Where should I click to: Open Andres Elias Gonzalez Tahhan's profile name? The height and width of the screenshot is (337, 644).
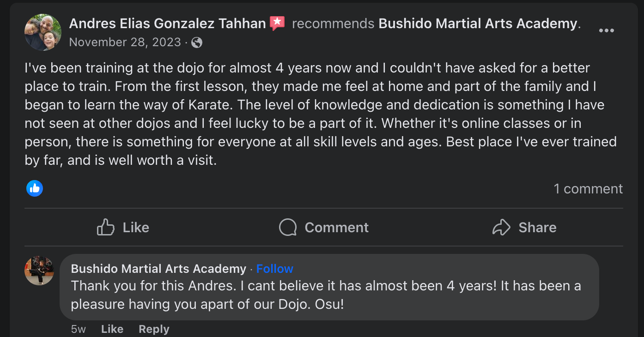(x=168, y=23)
